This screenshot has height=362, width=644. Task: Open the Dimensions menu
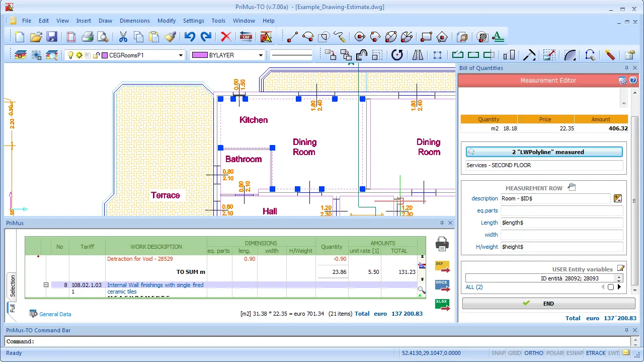coord(134,21)
